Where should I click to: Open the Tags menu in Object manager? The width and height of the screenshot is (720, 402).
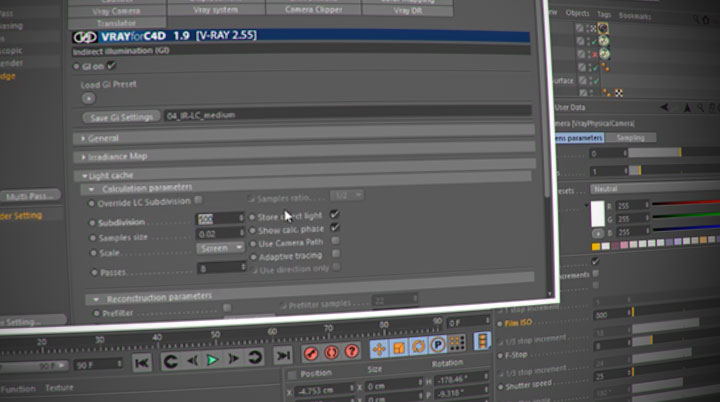pyautogui.click(x=604, y=14)
